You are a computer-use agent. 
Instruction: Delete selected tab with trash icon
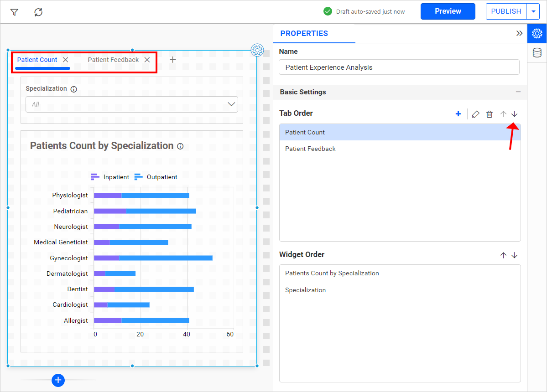click(489, 114)
